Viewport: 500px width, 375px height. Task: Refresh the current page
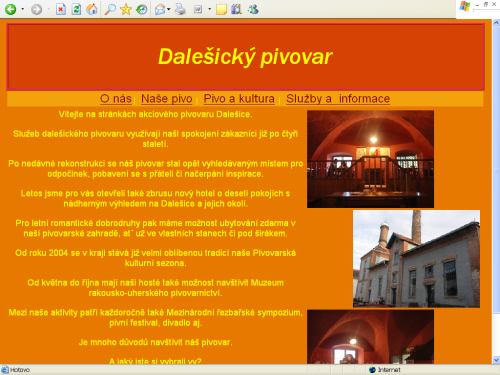pos(76,9)
